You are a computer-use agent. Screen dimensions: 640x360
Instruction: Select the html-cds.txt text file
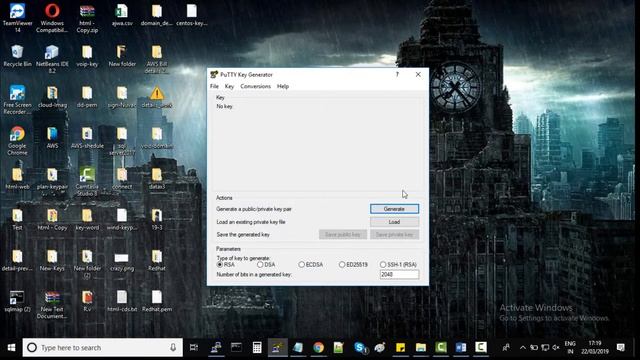(122, 301)
